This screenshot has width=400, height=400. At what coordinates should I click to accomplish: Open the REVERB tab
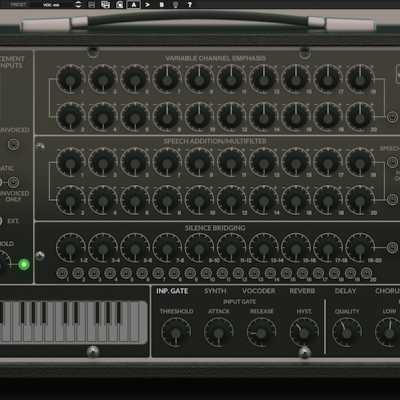302,291
